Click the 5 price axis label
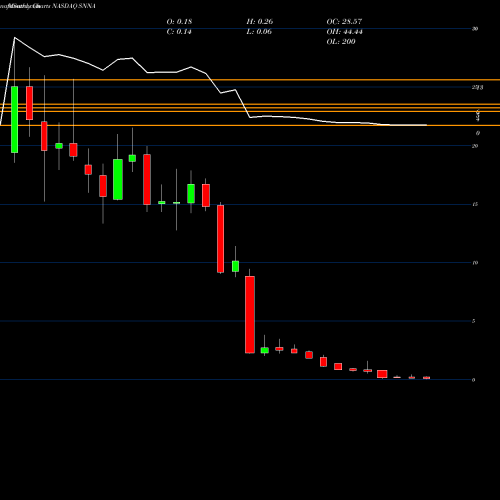500x500 pixels. (473, 321)
